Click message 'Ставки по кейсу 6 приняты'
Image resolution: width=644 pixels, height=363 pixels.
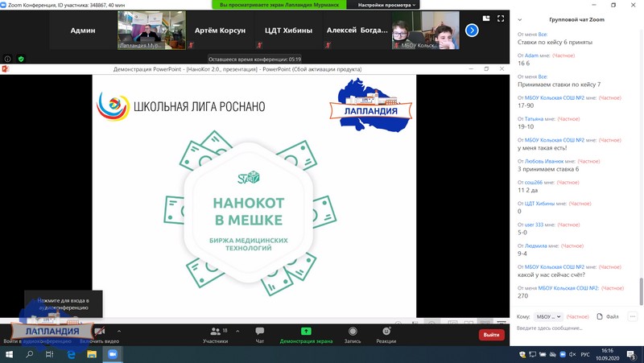point(555,42)
